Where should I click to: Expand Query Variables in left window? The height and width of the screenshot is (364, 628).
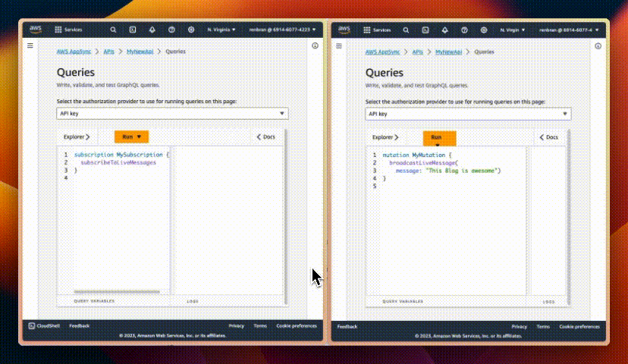coord(94,301)
